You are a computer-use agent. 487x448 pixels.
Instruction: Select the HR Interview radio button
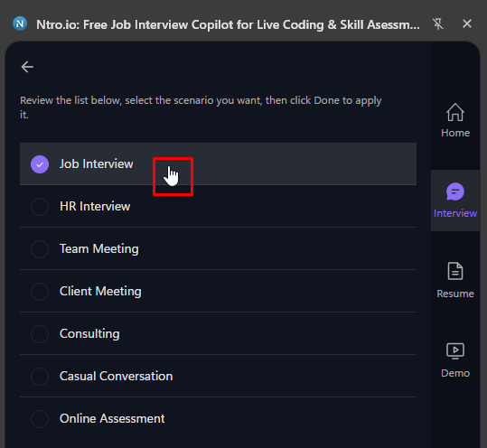[x=40, y=207]
